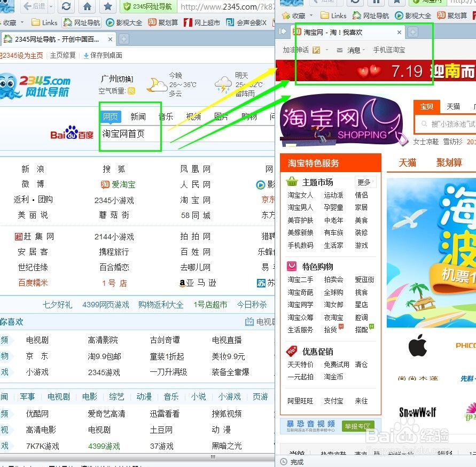Select the 天猫 search tab
476x467 pixels.
point(453,106)
